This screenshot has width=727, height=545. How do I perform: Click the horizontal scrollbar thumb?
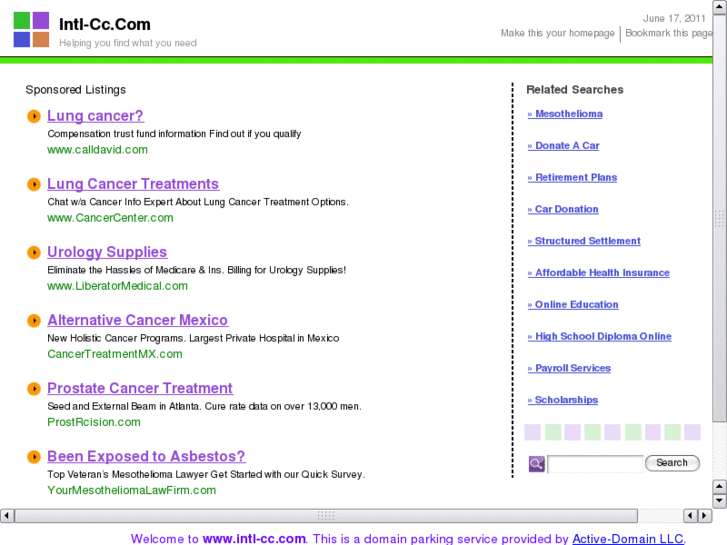tap(326, 515)
